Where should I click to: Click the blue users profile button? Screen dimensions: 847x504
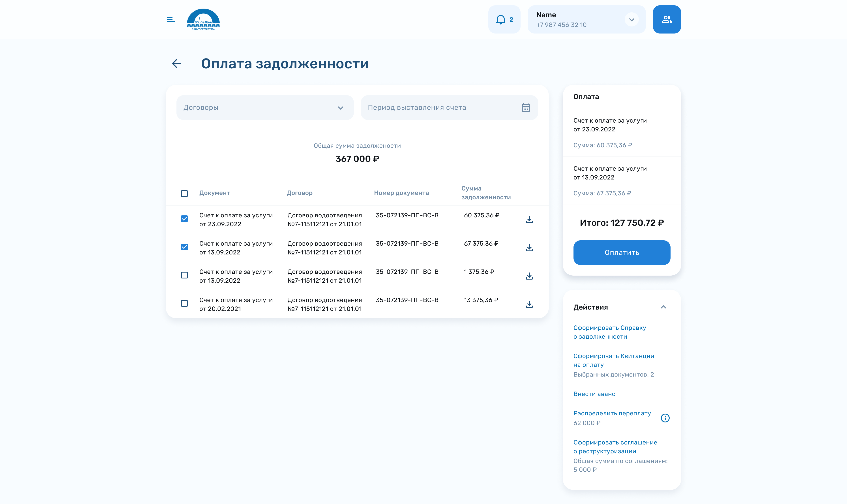(x=666, y=19)
